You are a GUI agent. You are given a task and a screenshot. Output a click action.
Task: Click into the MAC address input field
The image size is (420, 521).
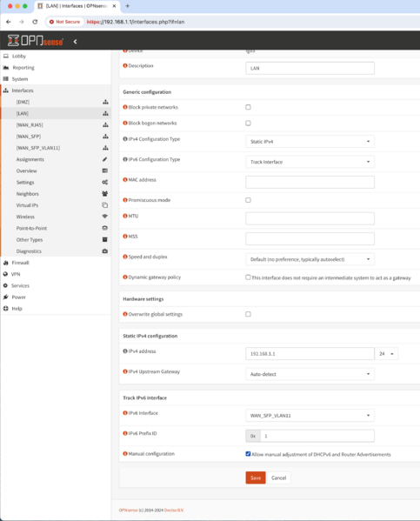pyautogui.click(x=310, y=182)
